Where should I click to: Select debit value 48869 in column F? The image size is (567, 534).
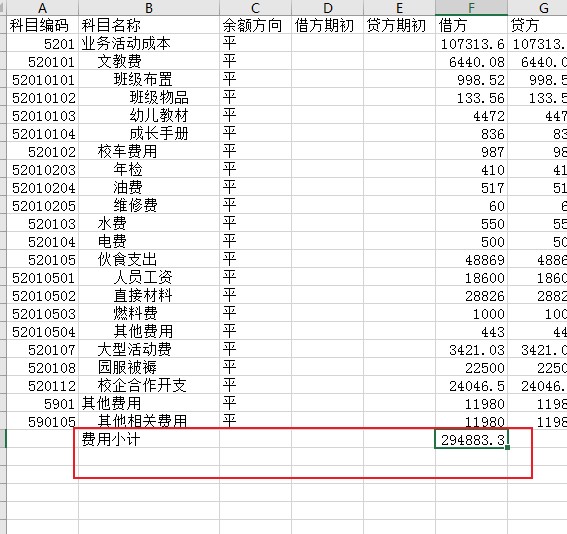[x=471, y=259]
